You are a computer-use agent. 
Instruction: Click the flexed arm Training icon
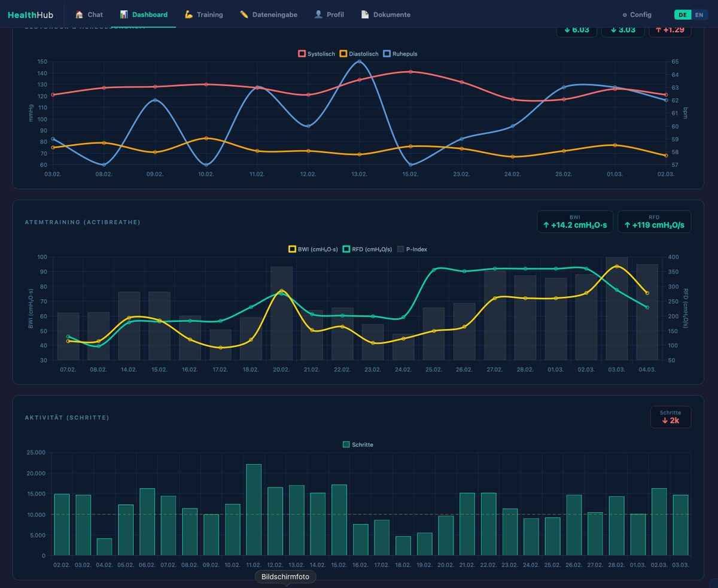pyautogui.click(x=188, y=14)
